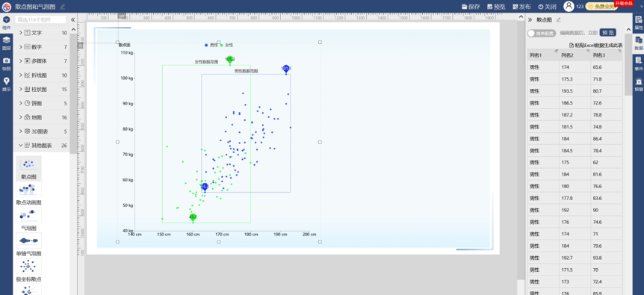
Task: Open the 事件 events panel
Action: [639, 63]
